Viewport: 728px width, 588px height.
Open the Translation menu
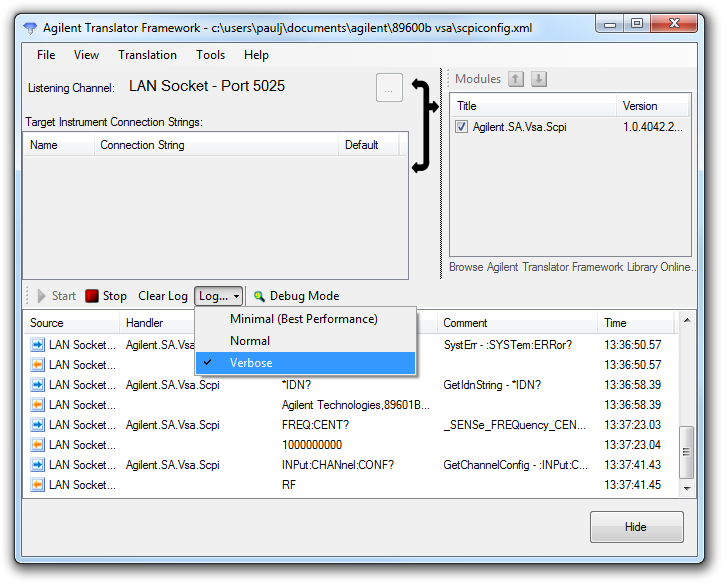click(x=147, y=55)
